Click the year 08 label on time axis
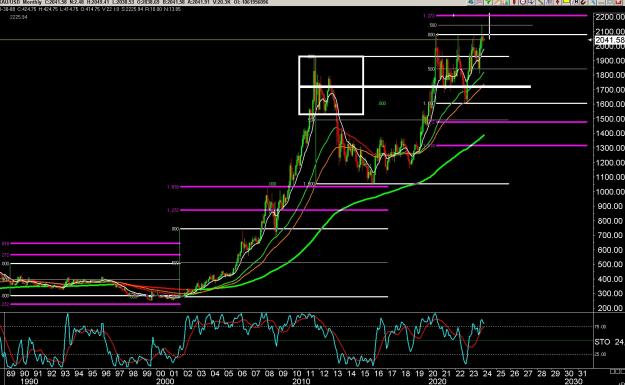The width and height of the screenshot is (625, 385). (269, 374)
